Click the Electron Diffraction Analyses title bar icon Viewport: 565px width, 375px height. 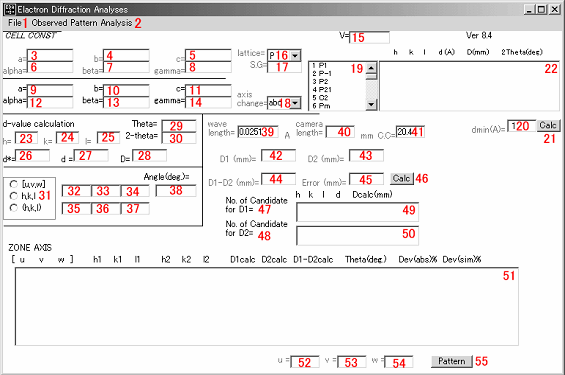click(x=9, y=9)
